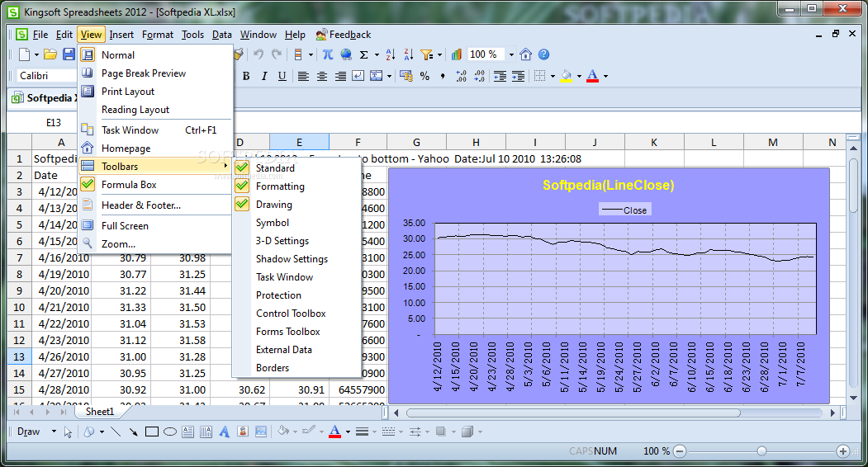Select the Rectangle drawing tool
This screenshot has height=467, width=868.
[152, 432]
